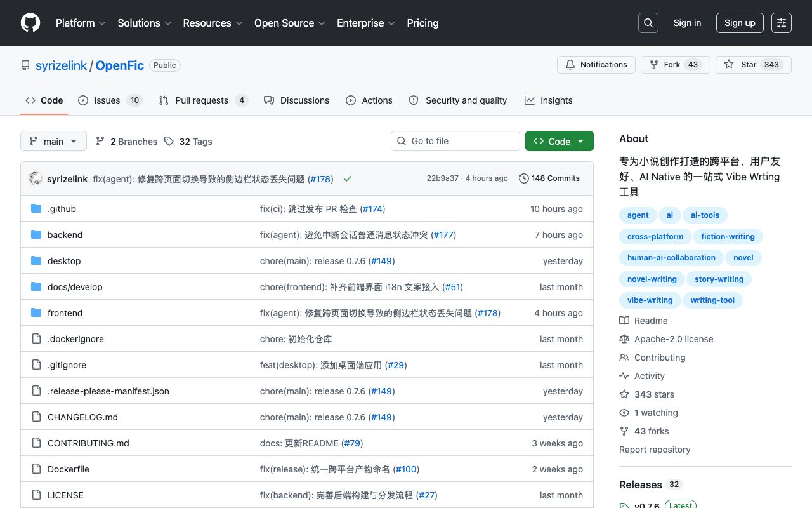Image resolution: width=812 pixels, height=508 pixels.
Task: Open the backend folder
Action: tap(65, 235)
